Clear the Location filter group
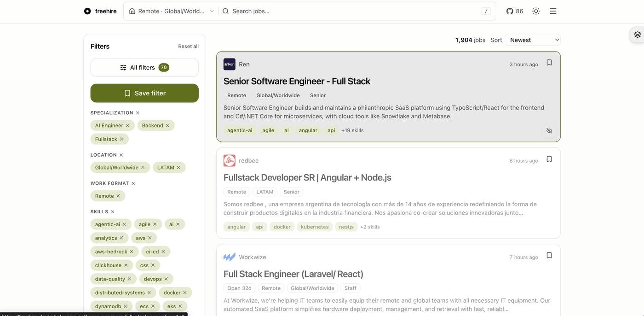644x316 pixels. click(121, 155)
